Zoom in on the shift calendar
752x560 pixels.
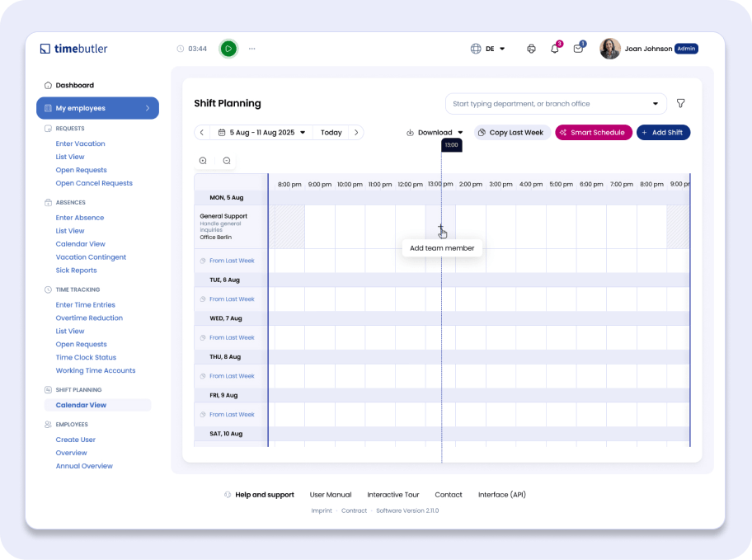point(203,161)
